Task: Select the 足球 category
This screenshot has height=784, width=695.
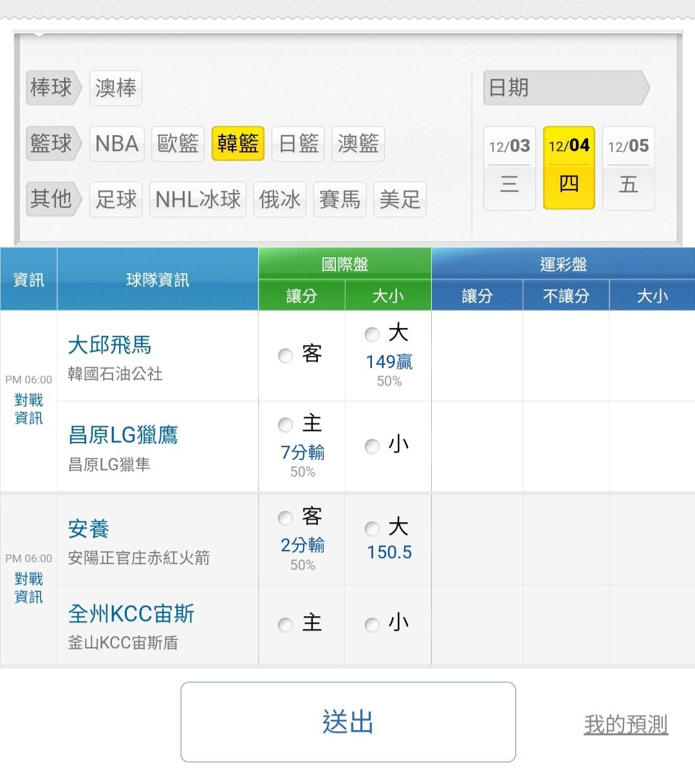Action: pyautogui.click(x=116, y=199)
